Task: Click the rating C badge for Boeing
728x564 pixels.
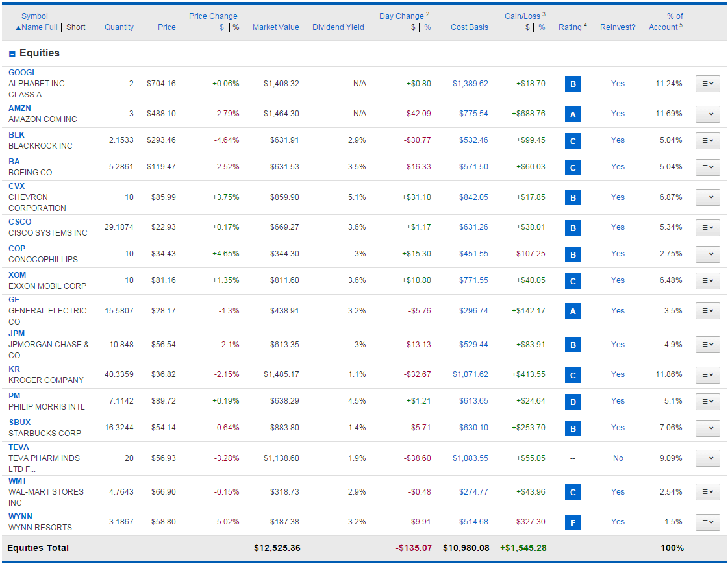Action: click(573, 167)
